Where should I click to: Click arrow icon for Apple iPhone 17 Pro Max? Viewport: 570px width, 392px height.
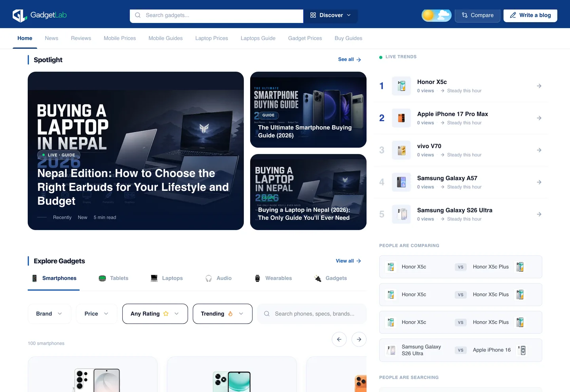tap(539, 118)
